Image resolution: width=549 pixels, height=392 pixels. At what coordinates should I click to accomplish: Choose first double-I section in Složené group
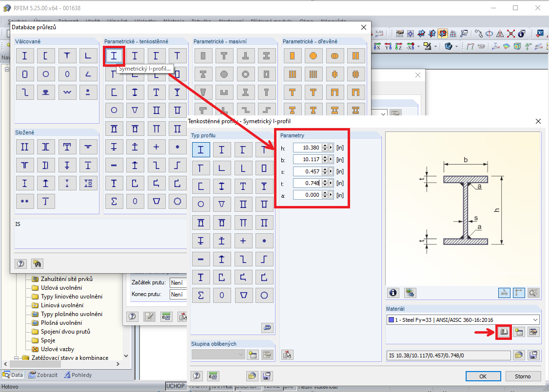tap(25, 147)
